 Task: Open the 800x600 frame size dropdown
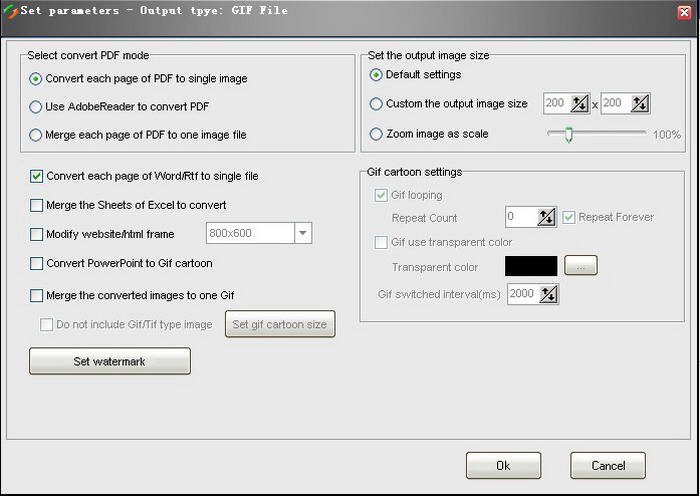coord(303,233)
